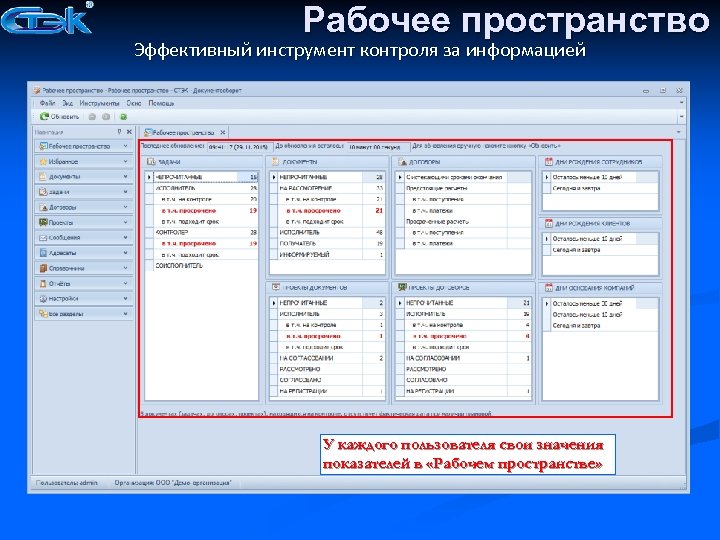
Task: Click the Документы panel header icon
Action: [x=276, y=162]
